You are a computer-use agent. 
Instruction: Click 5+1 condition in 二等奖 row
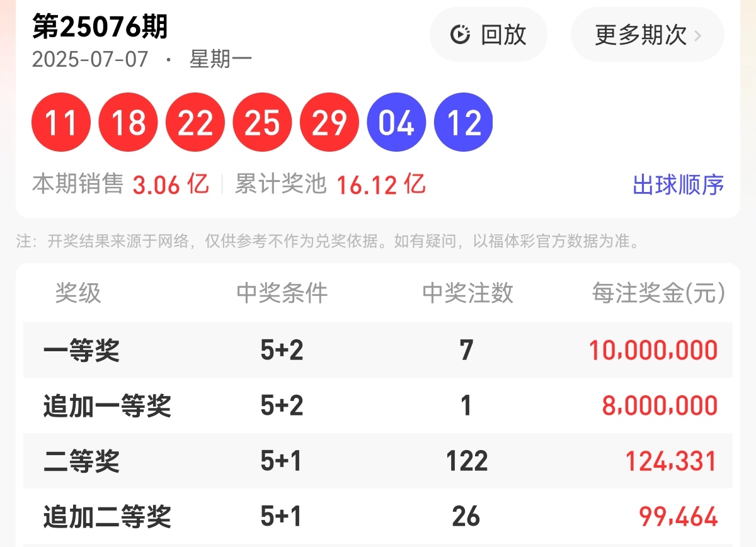point(281,461)
